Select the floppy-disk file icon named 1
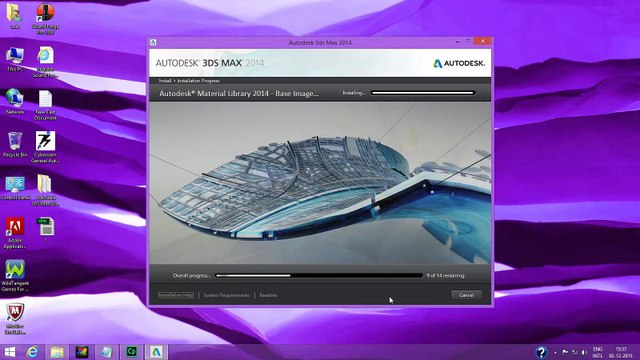The width and height of the screenshot is (640, 360). pyautogui.click(x=46, y=230)
